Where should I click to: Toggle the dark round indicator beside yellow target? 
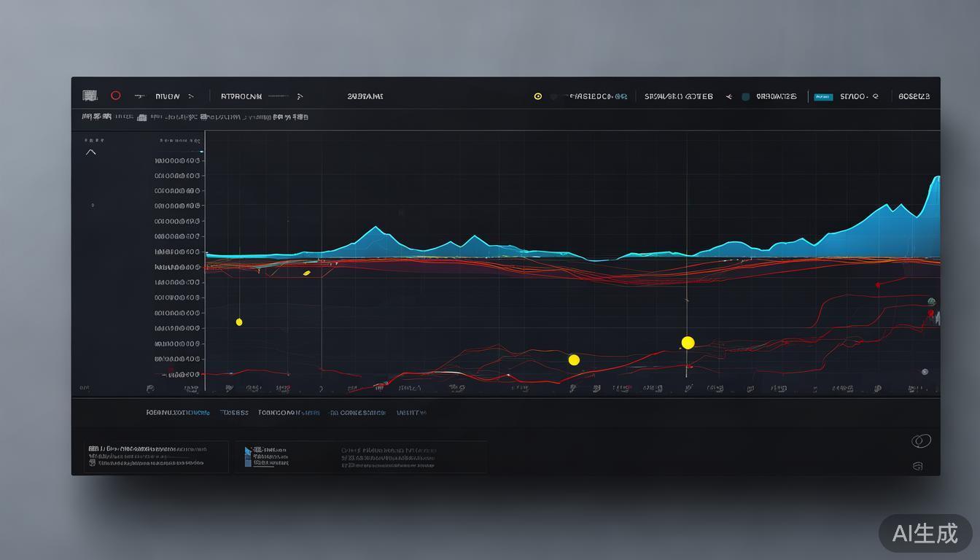tap(554, 96)
